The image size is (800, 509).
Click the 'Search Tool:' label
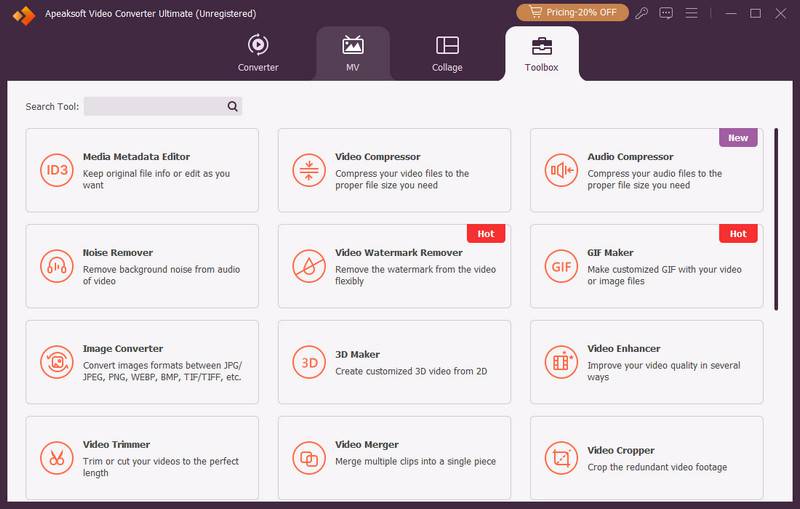click(x=52, y=107)
